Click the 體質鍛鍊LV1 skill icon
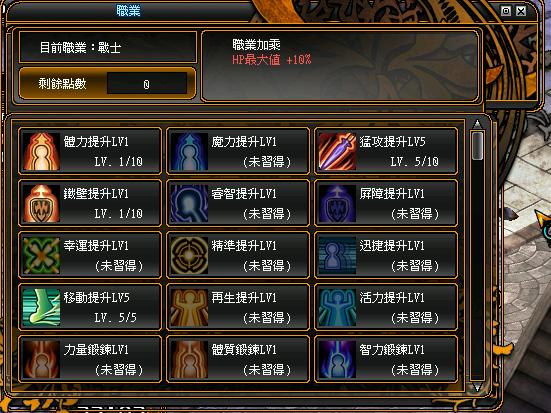The height and width of the screenshot is (413, 551). (x=189, y=360)
